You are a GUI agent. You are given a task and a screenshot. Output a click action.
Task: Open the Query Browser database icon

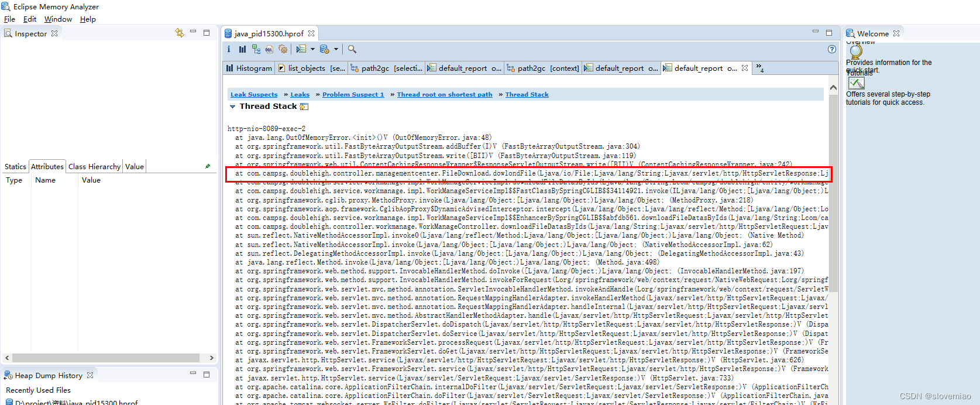[325, 49]
